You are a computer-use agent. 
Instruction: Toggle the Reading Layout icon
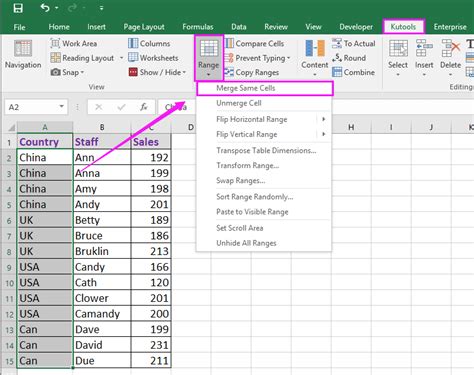click(x=55, y=58)
